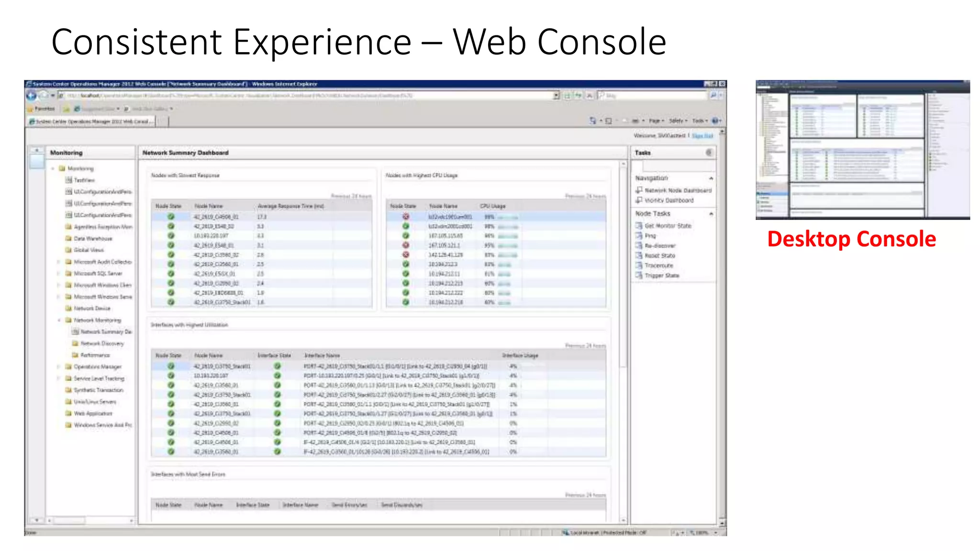Run the Get Monitor State task

[x=668, y=226]
